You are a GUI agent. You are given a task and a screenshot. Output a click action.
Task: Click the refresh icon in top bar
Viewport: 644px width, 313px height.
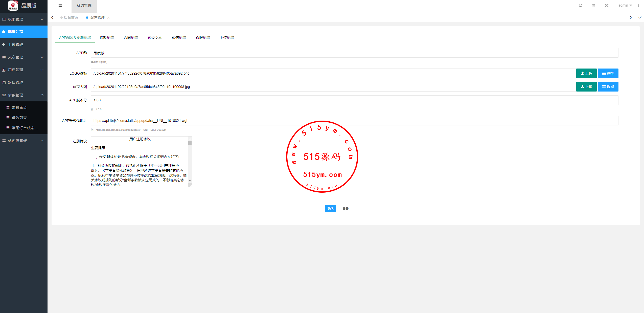click(581, 5)
